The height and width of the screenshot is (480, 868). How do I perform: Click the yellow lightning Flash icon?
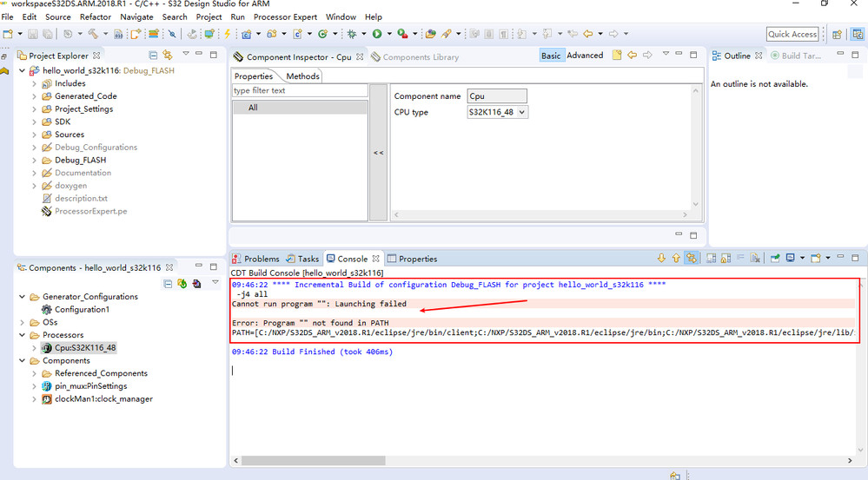tap(227, 34)
